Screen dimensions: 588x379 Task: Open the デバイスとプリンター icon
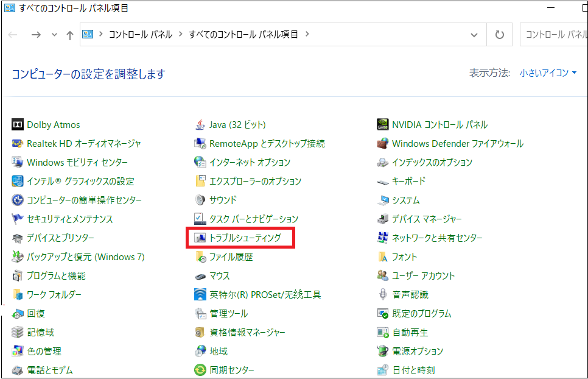coord(17,238)
